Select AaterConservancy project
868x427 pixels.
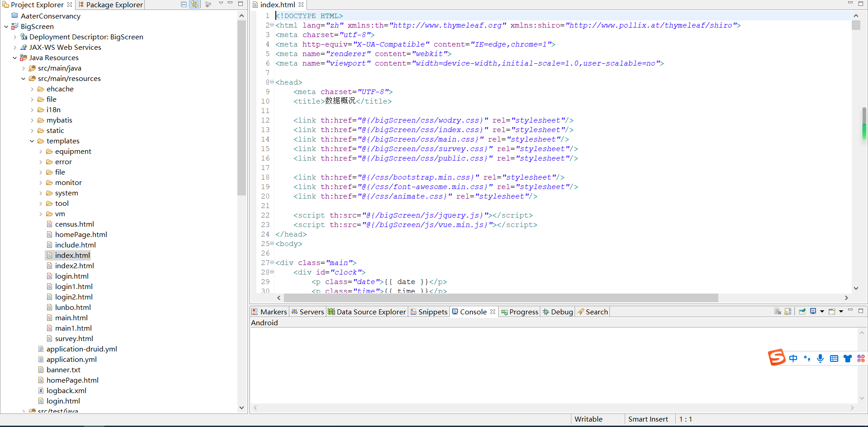50,16
